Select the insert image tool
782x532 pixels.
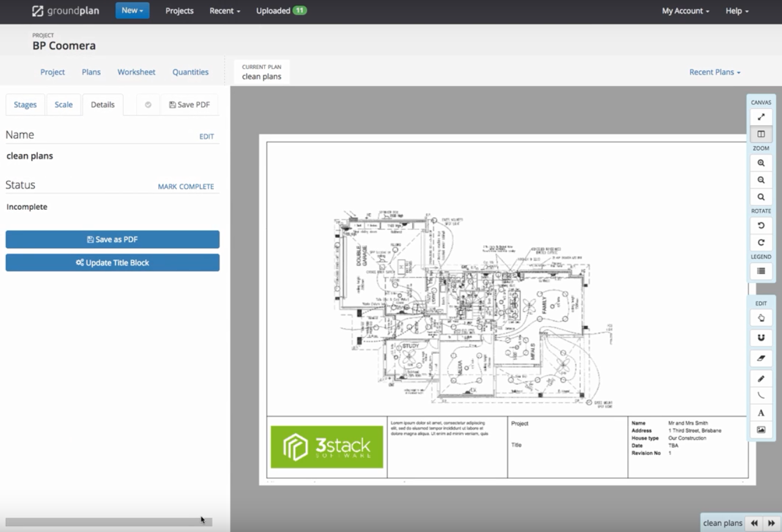[761, 430]
